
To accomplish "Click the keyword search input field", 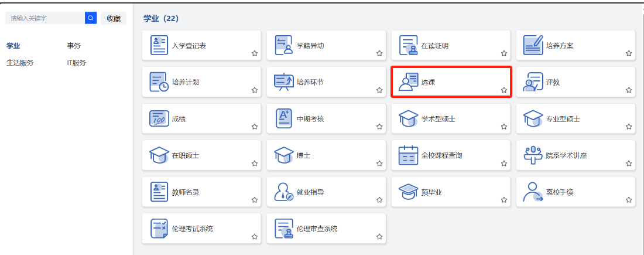I will [x=45, y=18].
